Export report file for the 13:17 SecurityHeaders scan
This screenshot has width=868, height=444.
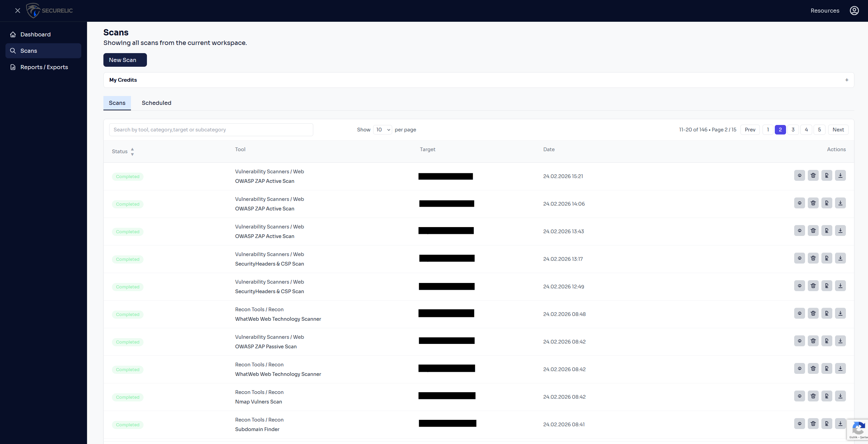[827, 258]
